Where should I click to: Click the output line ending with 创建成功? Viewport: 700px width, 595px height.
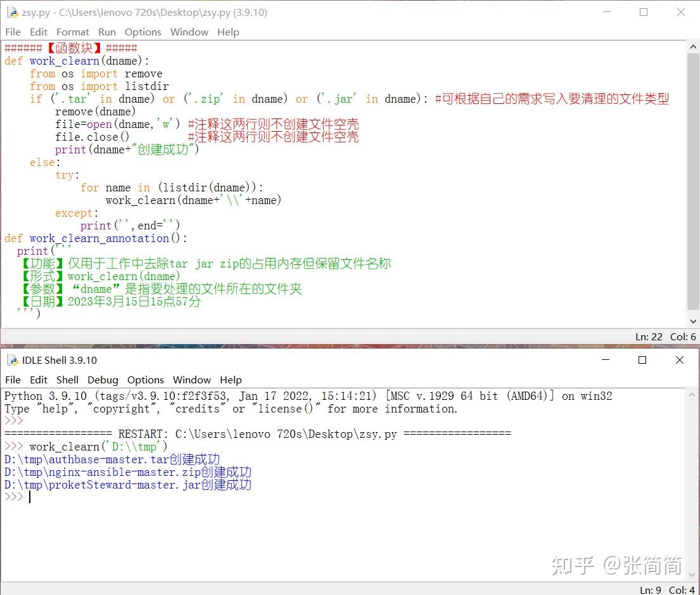click(x=111, y=459)
